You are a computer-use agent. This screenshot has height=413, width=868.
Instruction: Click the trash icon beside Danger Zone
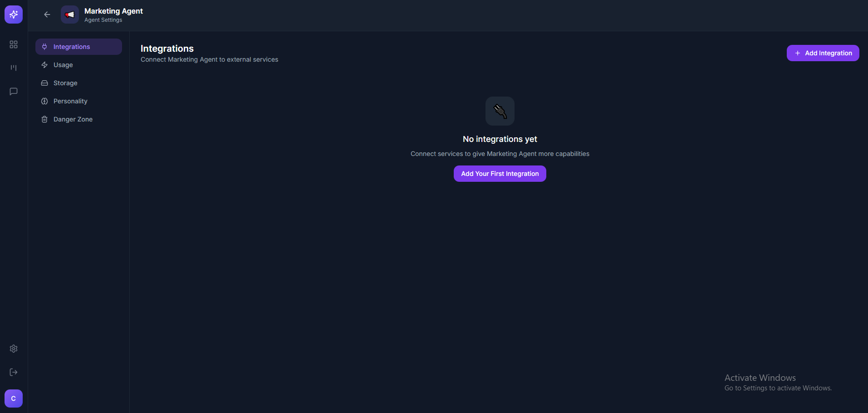[44, 119]
